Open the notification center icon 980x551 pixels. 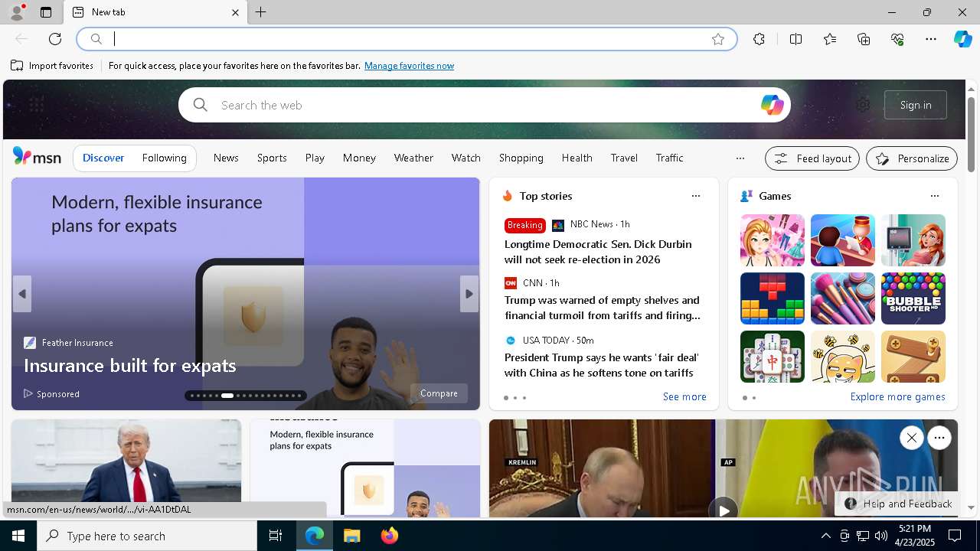[x=955, y=536]
